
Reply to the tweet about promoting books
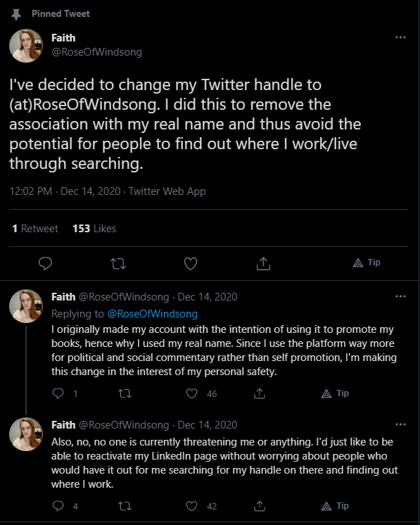pos(58,393)
